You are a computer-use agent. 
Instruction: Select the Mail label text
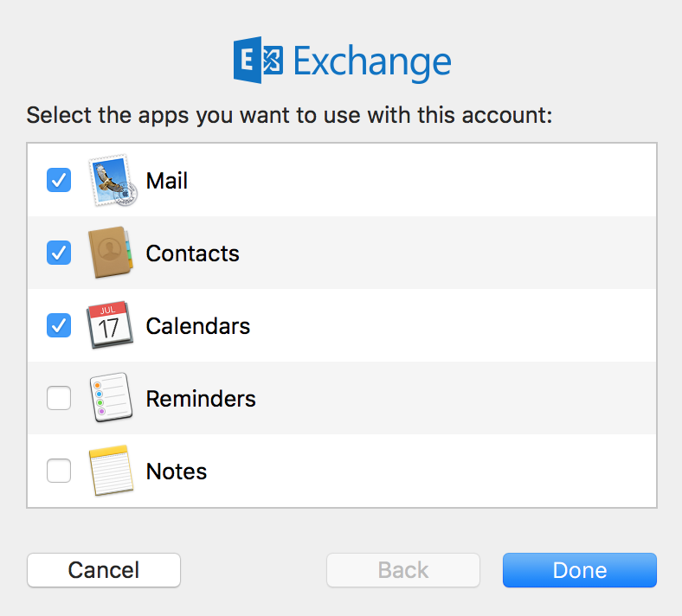pos(166,181)
